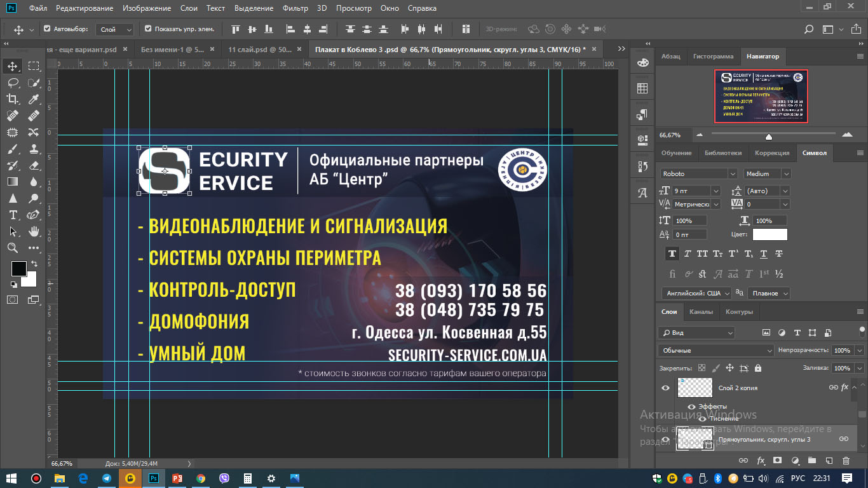Pick the Lasso tool
Screen dimensions: 868x488
13,83
